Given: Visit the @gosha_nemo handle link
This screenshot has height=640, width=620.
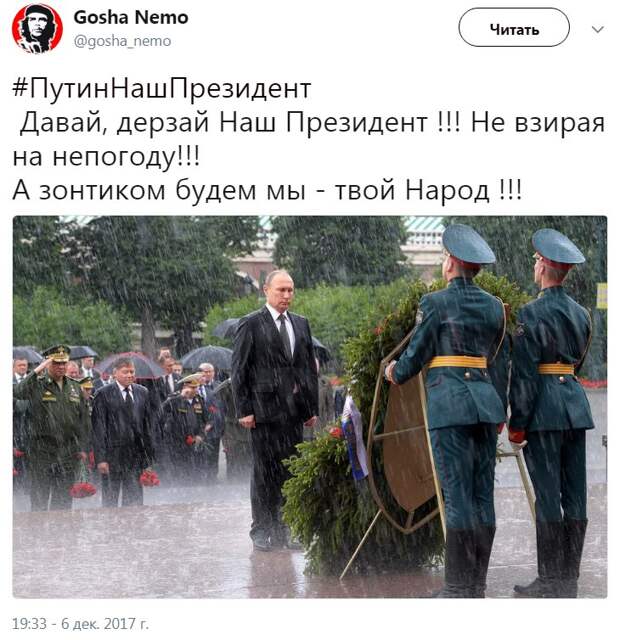Looking at the screenshot, I should (x=122, y=41).
